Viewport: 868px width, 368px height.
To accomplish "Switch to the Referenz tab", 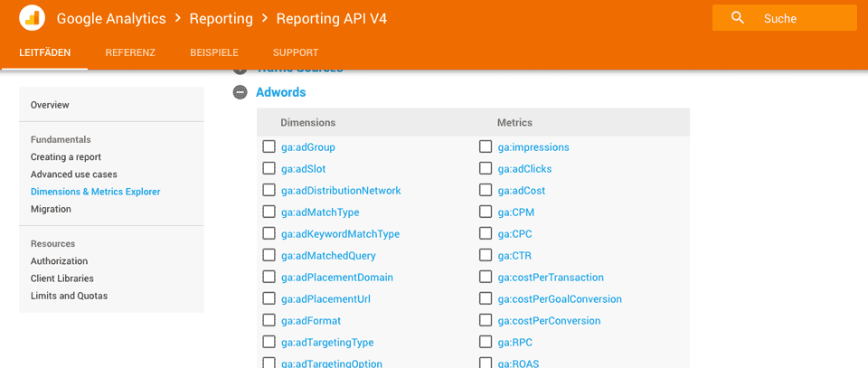I will (x=130, y=52).
